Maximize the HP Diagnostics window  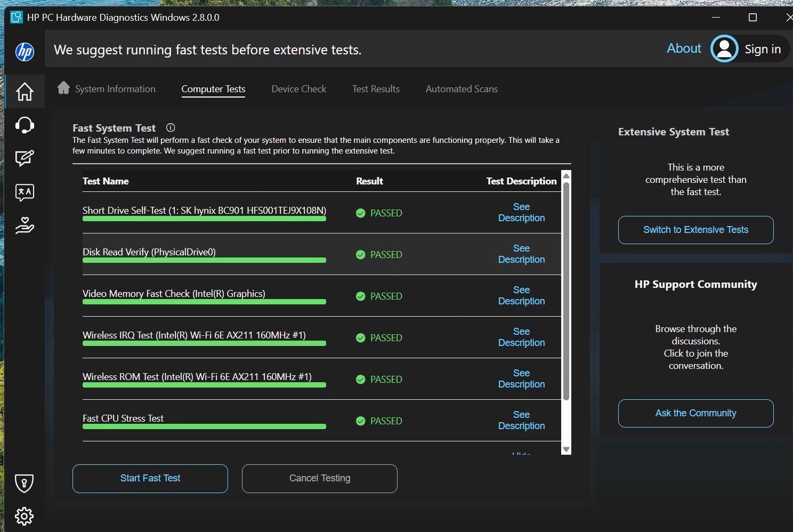(752, 17)
